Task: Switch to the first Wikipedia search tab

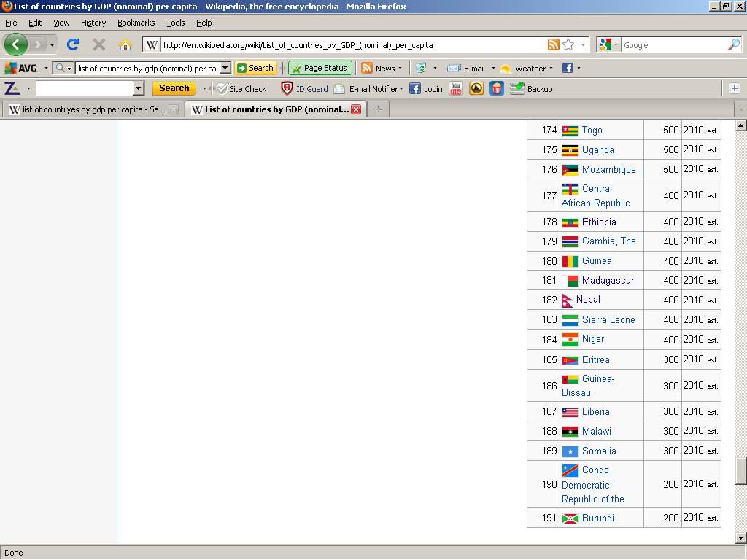Action: 88,109
